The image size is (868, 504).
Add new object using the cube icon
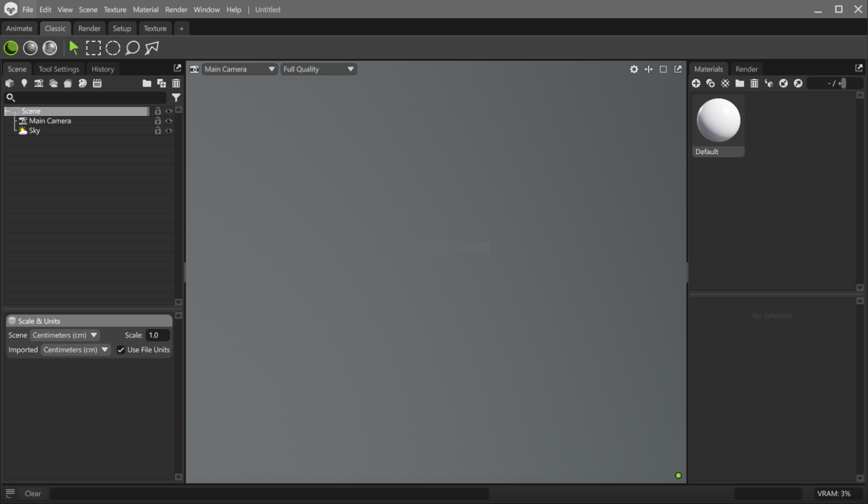coord(9,83)
